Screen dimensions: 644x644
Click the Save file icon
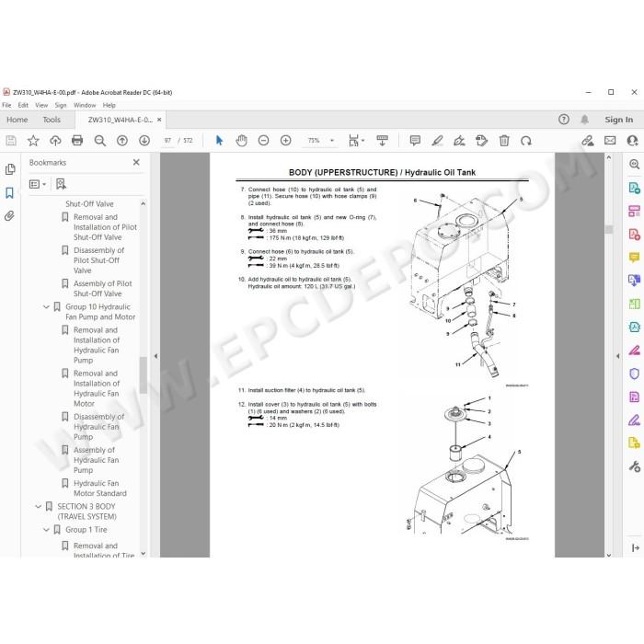coord(11,141)
